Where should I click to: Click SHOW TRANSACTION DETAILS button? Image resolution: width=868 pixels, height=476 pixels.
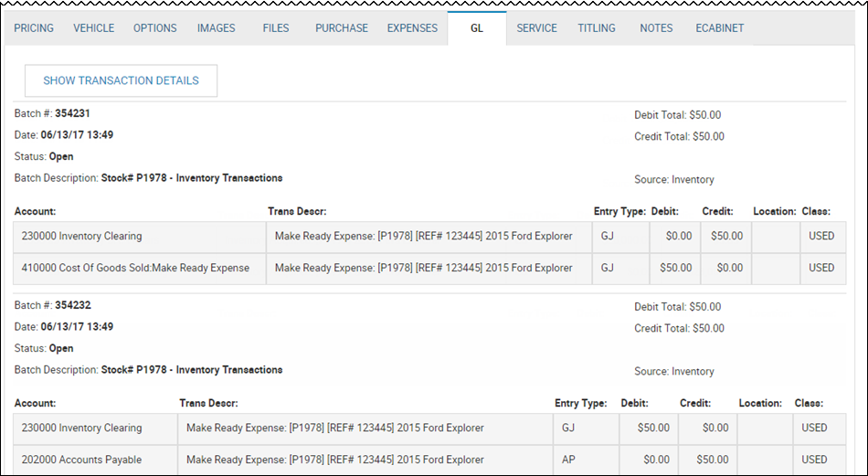coord(122,80)
